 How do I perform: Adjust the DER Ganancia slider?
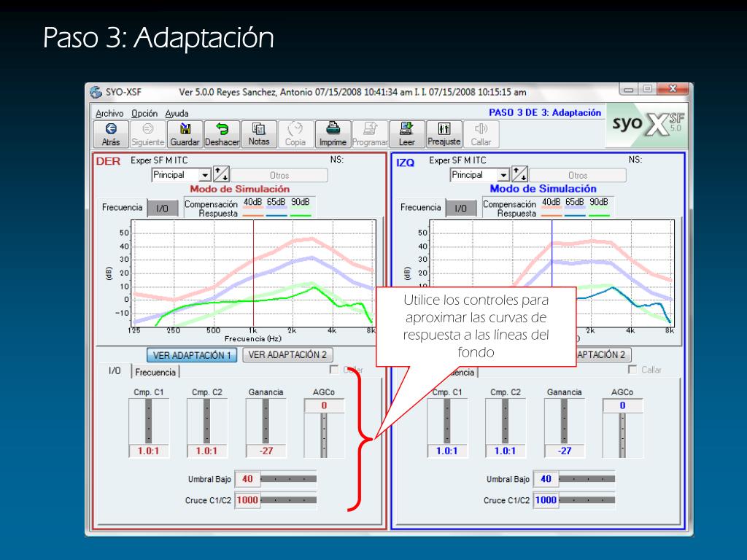[266, 421]
